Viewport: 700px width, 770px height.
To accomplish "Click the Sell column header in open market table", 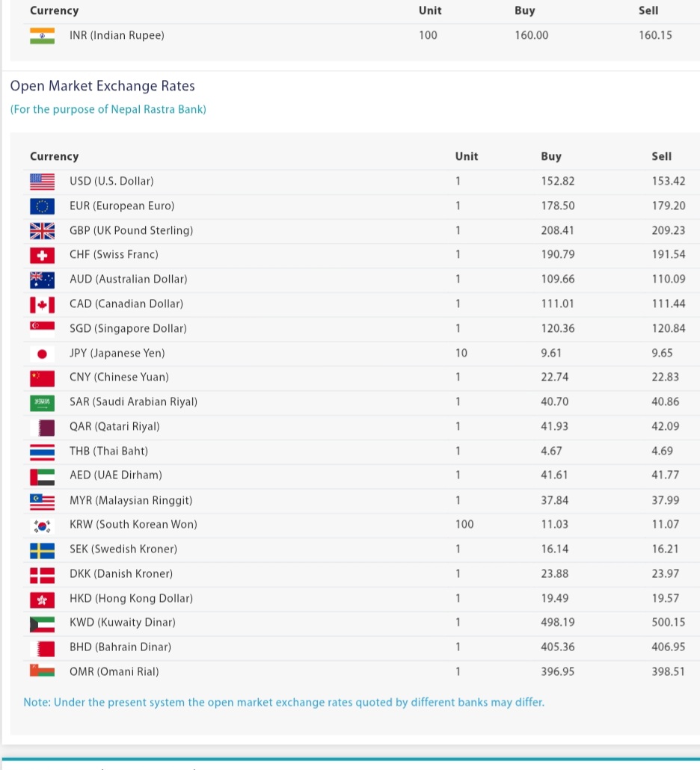I will [661, 156].
